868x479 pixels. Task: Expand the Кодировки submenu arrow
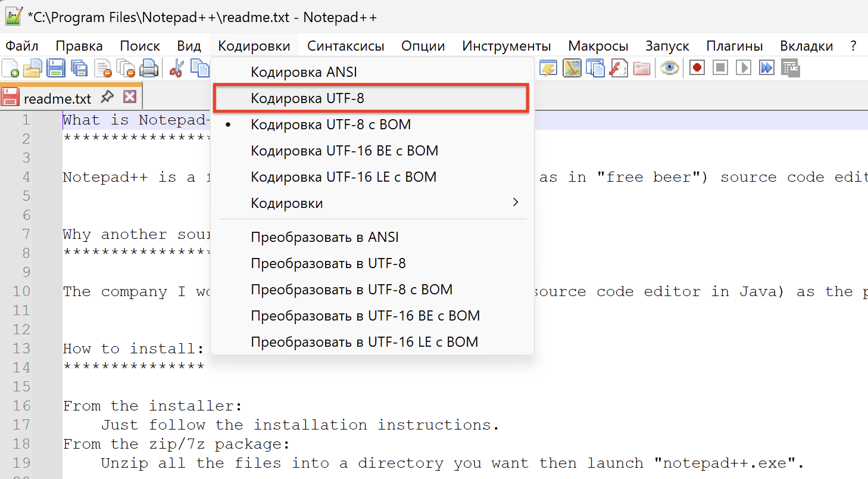[516, 203]
